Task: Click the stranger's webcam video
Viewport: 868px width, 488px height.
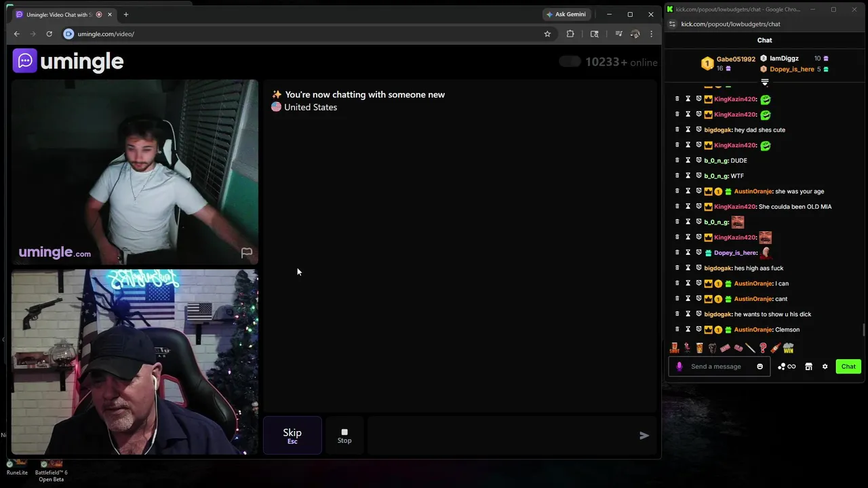Action: click(135, 172)
